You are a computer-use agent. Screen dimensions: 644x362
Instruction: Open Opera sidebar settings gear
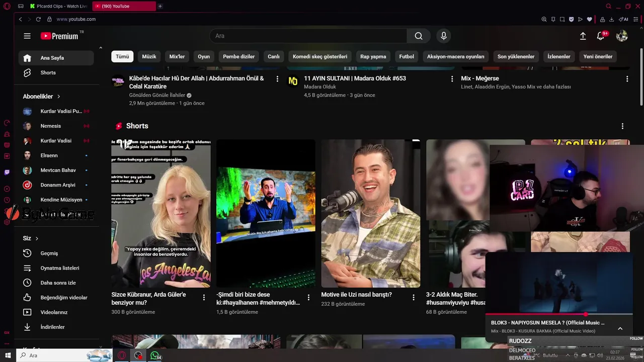[x=7, y=222]
